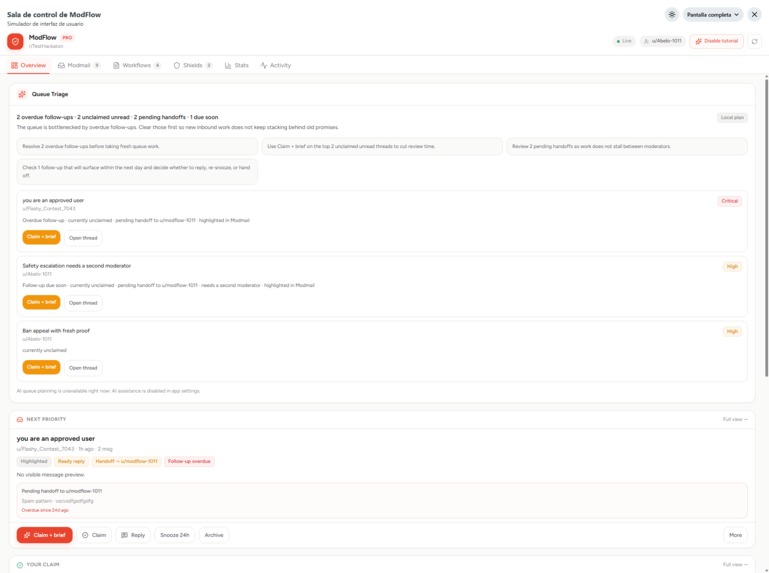
Task: Close the ModFlow control room panel
Action: 754,15
